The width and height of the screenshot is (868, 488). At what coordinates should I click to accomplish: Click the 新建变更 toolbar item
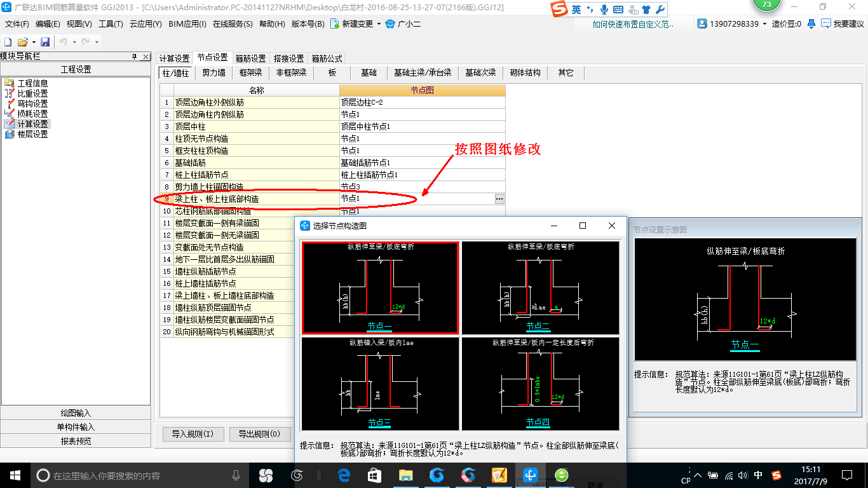[352, 24]
